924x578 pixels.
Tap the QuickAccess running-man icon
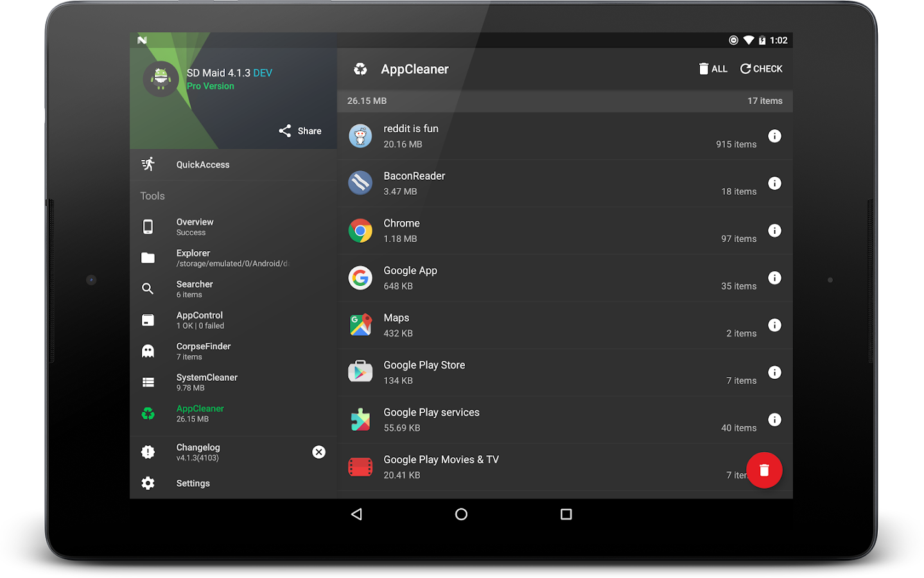pos(148,164)
